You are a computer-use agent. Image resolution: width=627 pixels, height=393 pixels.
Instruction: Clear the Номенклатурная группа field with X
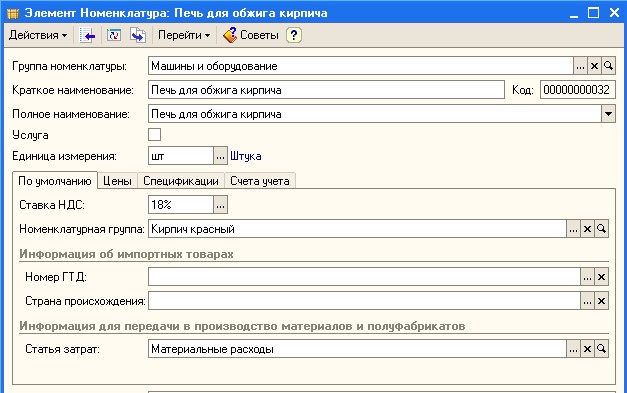(x=587, y=229)
